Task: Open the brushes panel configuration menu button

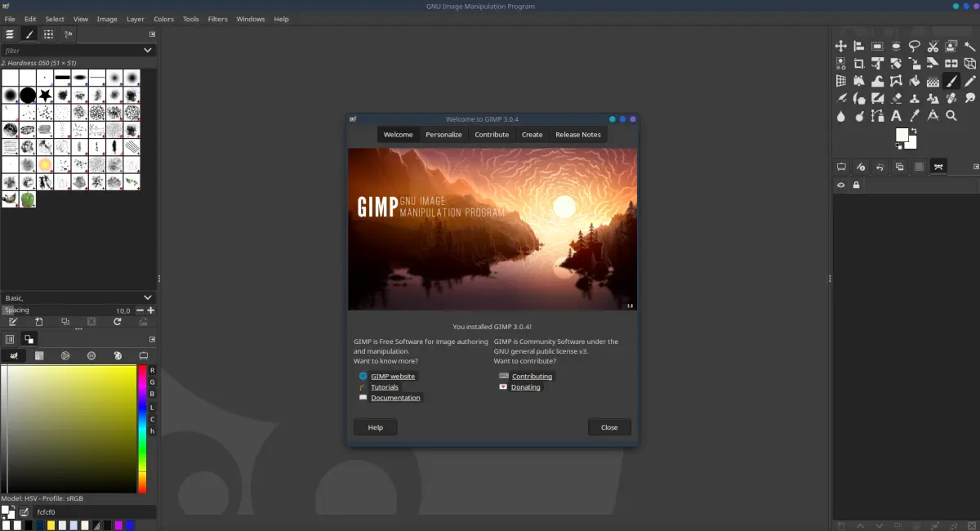Action: click(152, 34)
